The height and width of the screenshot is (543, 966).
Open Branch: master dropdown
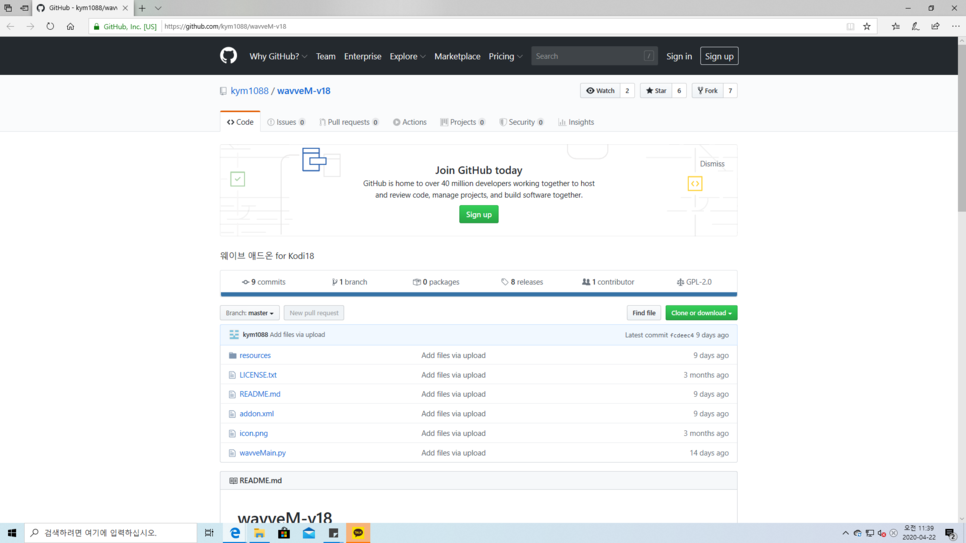point(250,313)
